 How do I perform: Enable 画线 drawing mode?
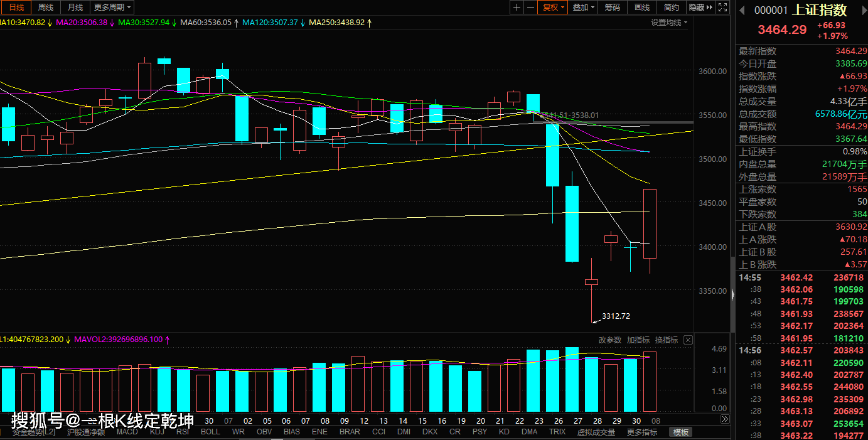(x=642, y=8)
